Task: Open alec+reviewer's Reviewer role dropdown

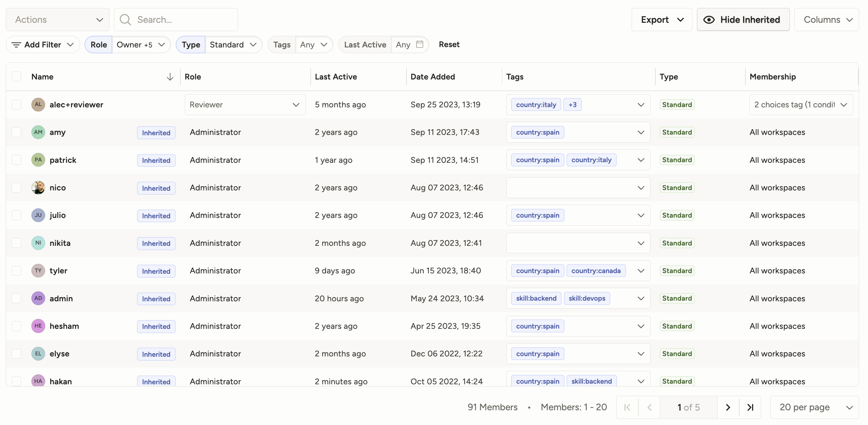Action: tap(245, 104)
